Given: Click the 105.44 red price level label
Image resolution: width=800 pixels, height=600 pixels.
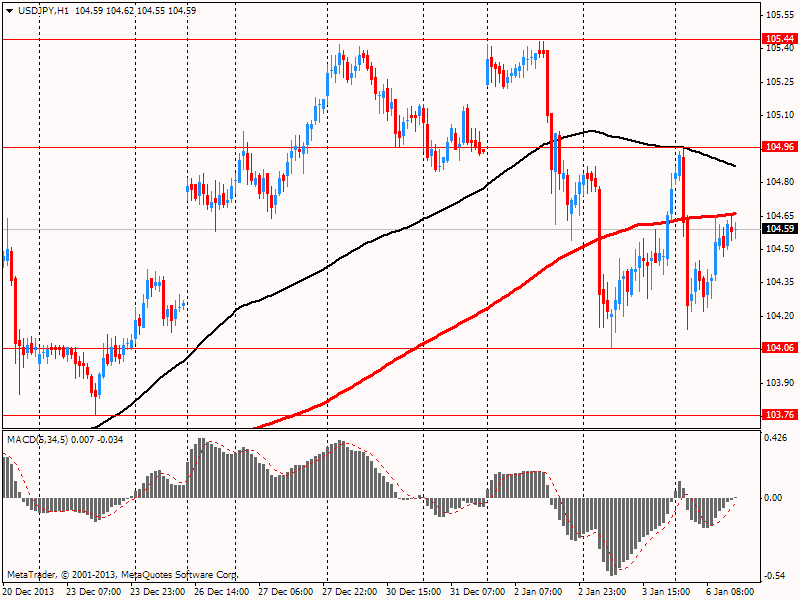Looking at the screenshot, I should (x=780, y=38).
